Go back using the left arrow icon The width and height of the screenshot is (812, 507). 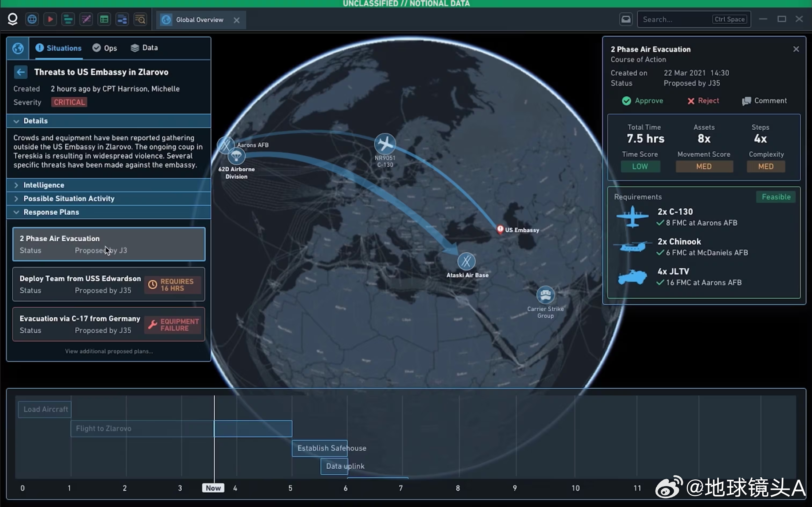21,72
